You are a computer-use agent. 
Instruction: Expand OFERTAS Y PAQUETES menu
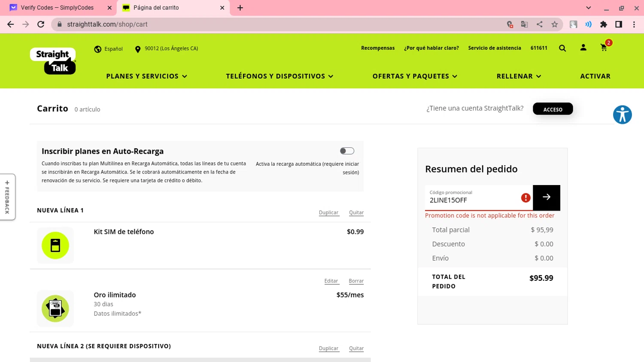point(415,76)
